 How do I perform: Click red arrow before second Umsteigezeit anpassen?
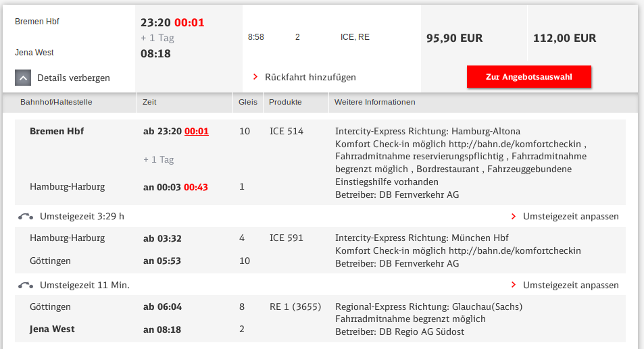[x=514, y=285]
